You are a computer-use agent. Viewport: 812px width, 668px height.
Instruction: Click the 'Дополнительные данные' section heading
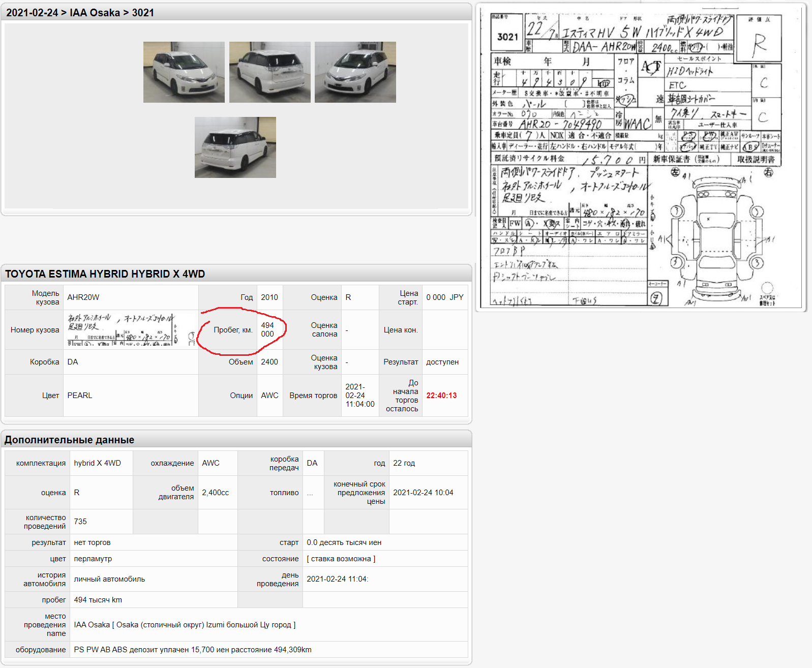[70, 440]
